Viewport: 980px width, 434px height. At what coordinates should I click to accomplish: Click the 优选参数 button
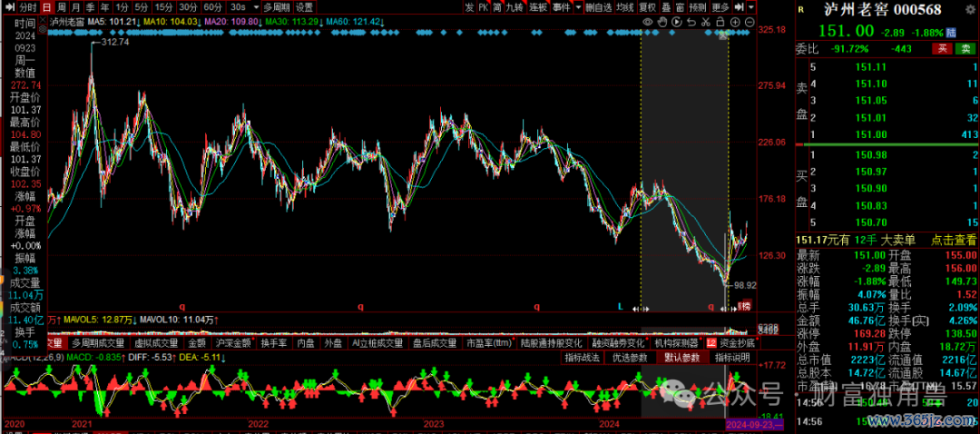click(x=629, y=358)
